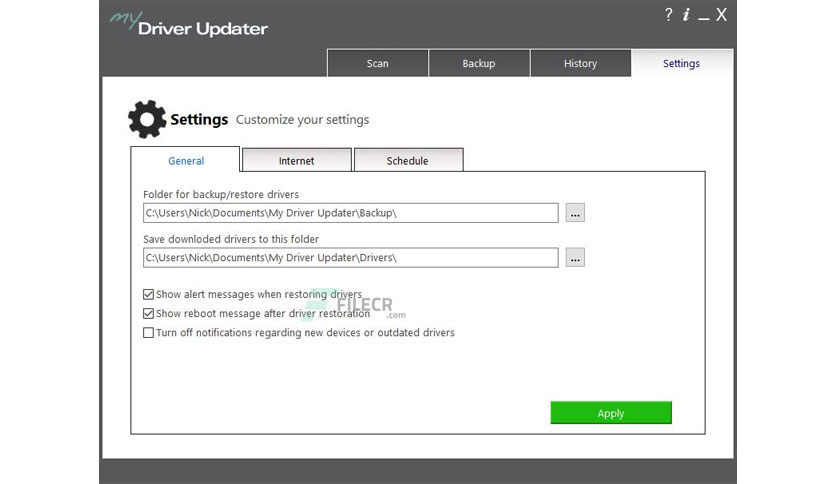Browse for the downloaded drivers save folder
Viewport: 836px width, 484px height.
(575, 257)
